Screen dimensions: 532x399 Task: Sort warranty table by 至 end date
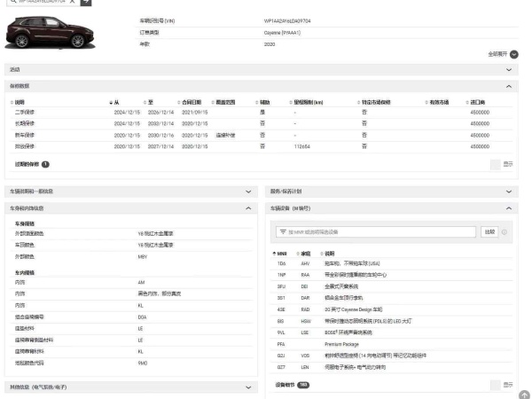[x=148, y=102]
